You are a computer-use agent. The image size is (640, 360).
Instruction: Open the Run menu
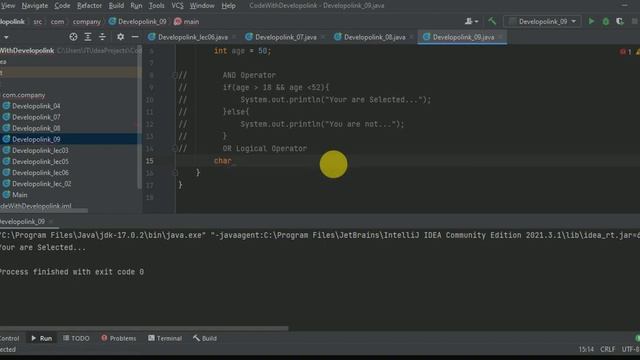coord(136,6)
